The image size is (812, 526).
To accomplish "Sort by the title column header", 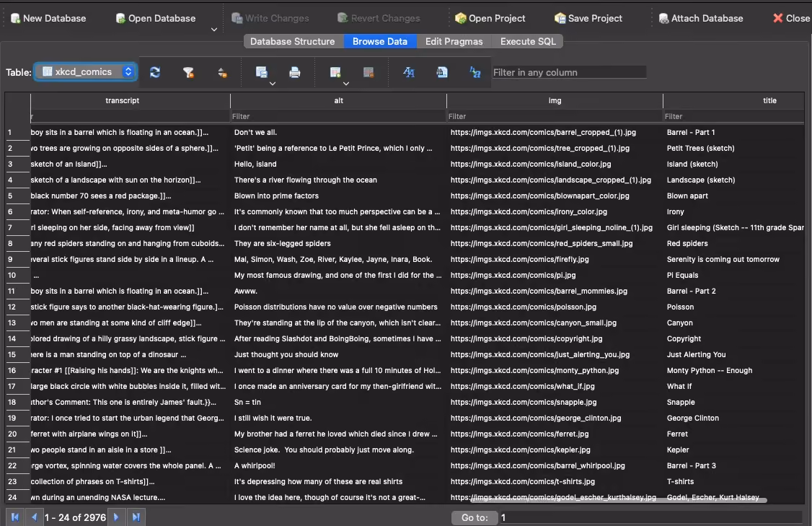I will (734, 100).
